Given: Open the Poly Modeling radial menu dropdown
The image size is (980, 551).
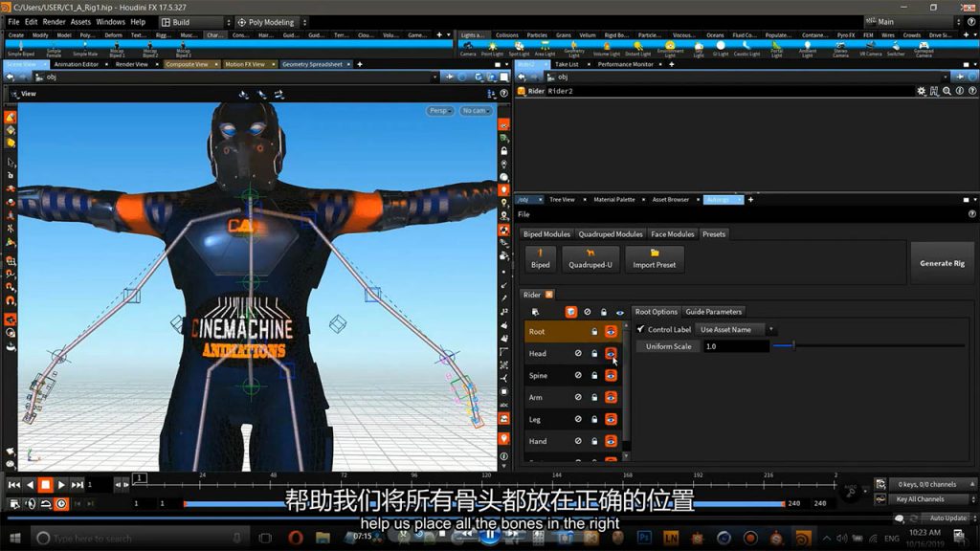Looking at the screenshot, I should (x=271, y=22).
